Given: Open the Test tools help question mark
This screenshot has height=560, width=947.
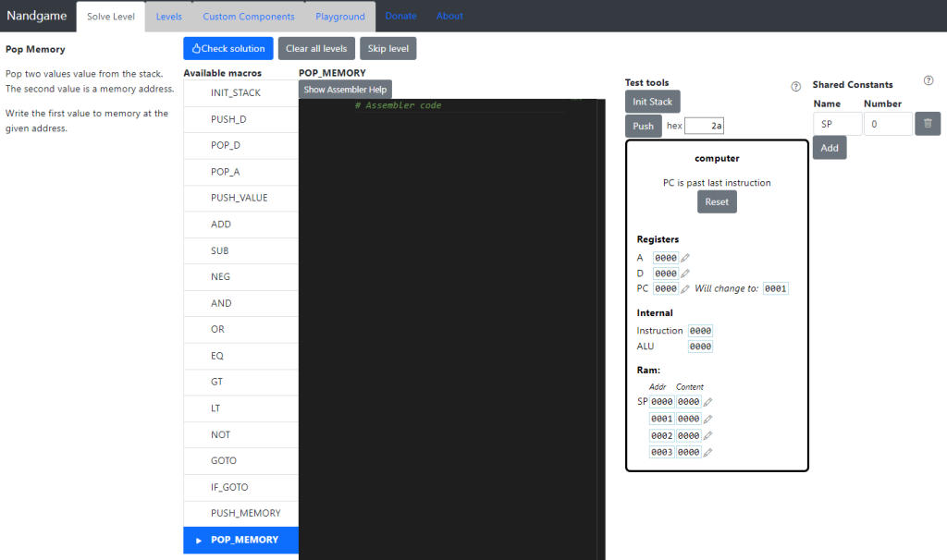Looking at the screenshot, I should [795, 87].
